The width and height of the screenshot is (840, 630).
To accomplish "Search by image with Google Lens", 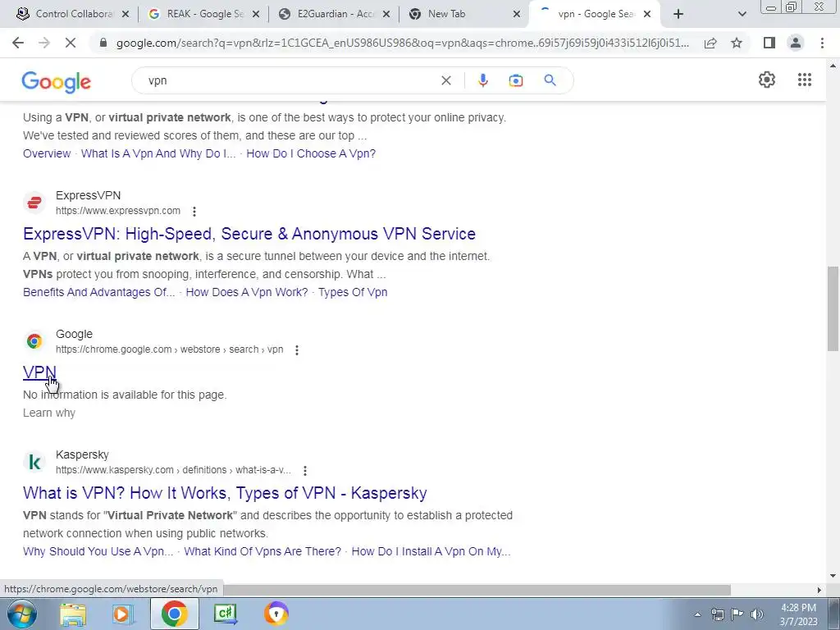I will [x=515, y=80].
